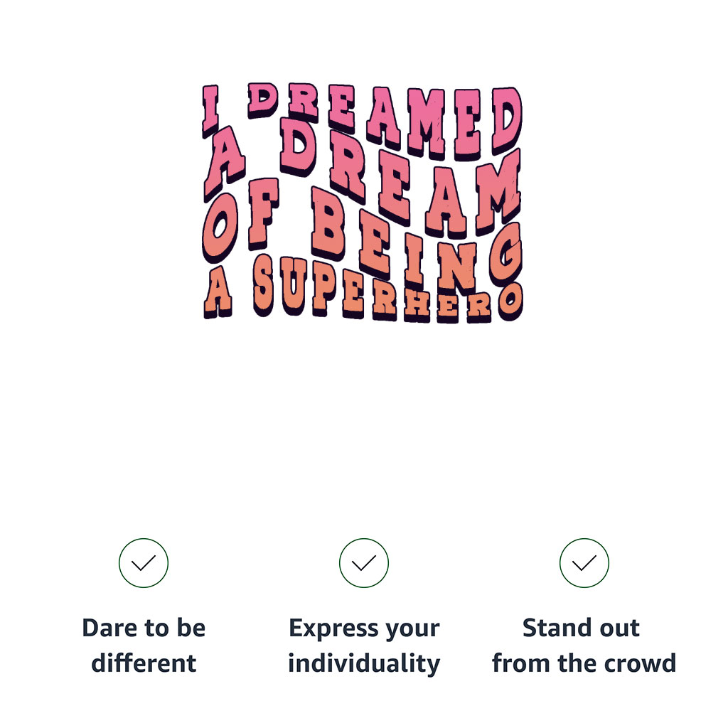The image size is (728, 728).
Task: Select the word 'individuality' in the middle caption
Action: point(364,663)
